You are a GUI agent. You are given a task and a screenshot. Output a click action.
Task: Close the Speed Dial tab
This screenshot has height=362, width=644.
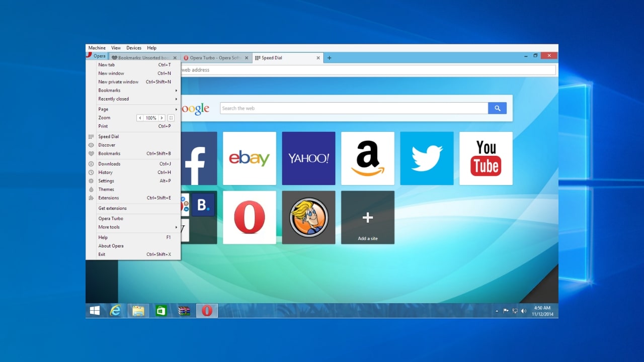pyautogui.click(x=318, y=58)
